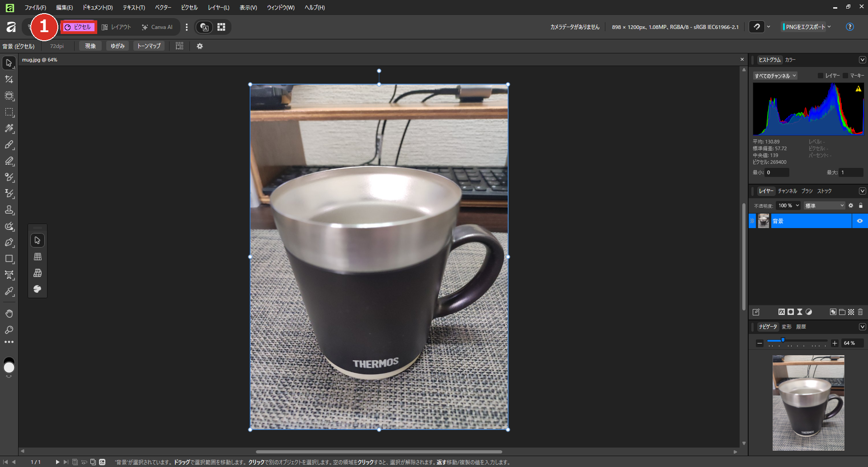Screen dimensions: 868x467
Task: Select the Pen tool
Action: coord(9,243)
